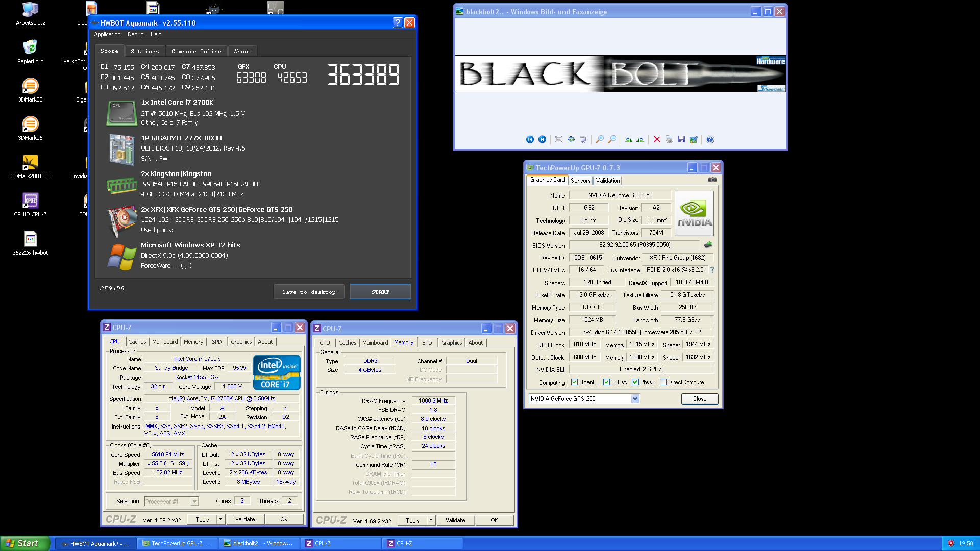Viewport: 980px width, 551px height.
Task: Click Zoom Out magnifier in picture viewer
Action: (x=612, y=139)
